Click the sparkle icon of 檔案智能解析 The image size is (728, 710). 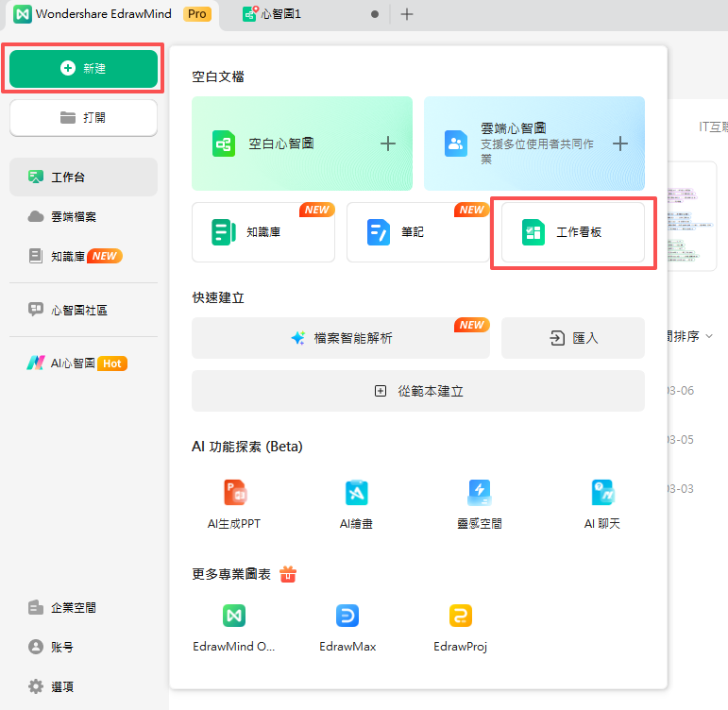[x=298, y=338]
